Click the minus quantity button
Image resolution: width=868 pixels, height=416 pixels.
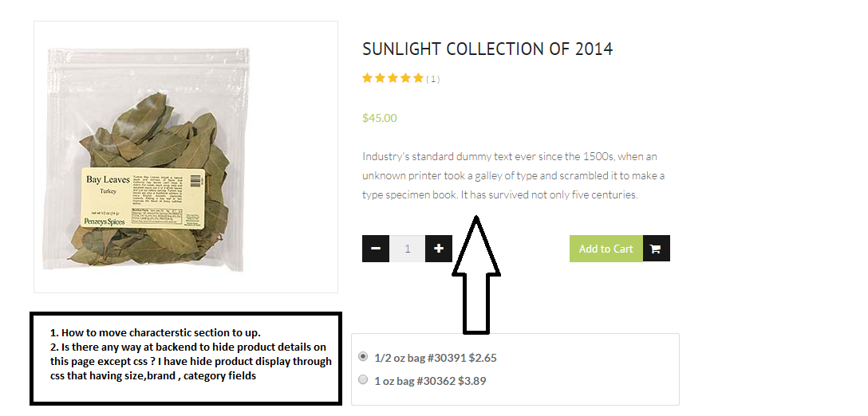376,249
